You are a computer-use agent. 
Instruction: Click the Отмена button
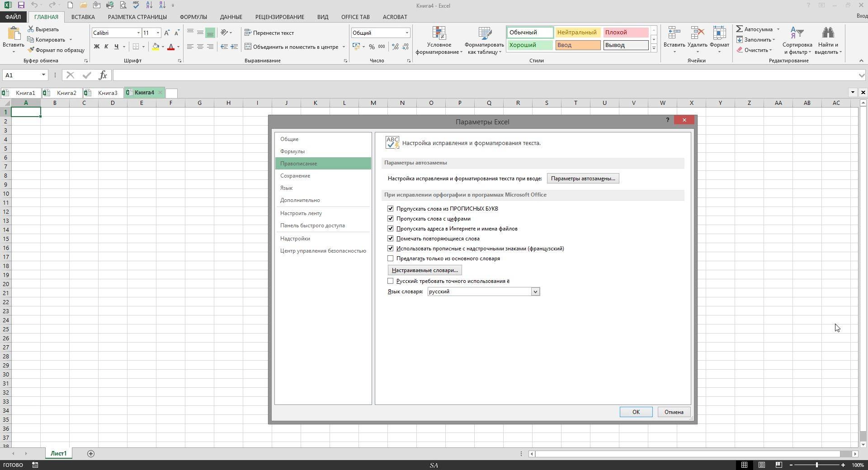[674, 412]
